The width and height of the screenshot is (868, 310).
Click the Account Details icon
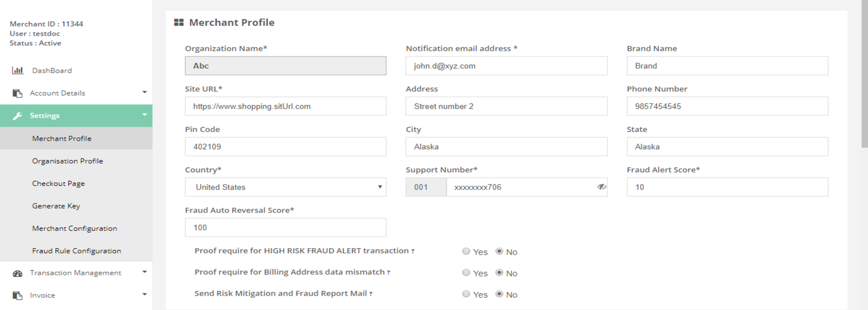pos(17,93)
